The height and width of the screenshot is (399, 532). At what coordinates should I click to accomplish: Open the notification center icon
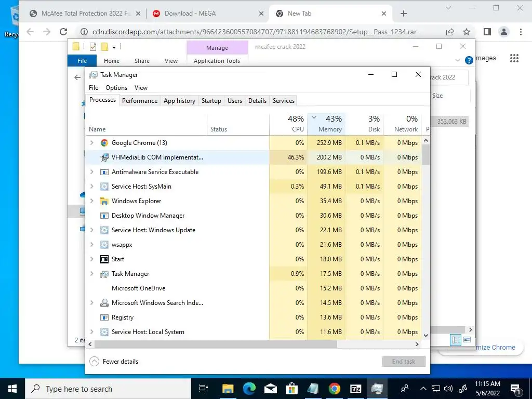(x=515, y=389)
